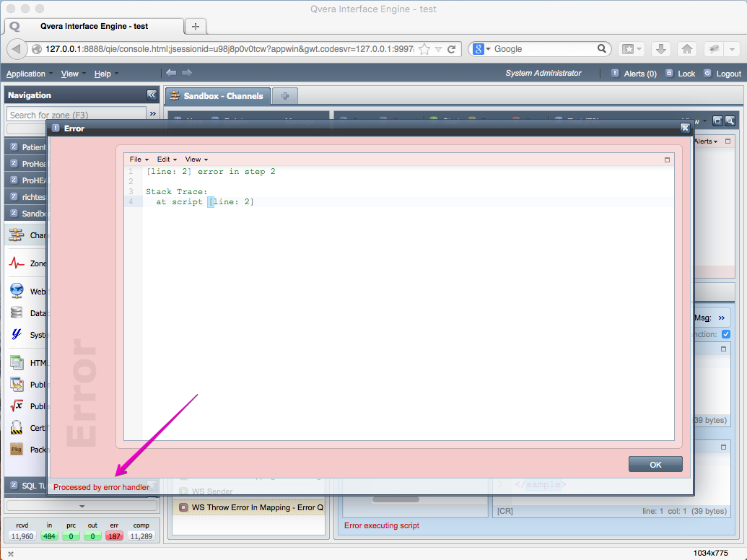Open Data sources database icon
Screen dimensions: 747x560
16,312
